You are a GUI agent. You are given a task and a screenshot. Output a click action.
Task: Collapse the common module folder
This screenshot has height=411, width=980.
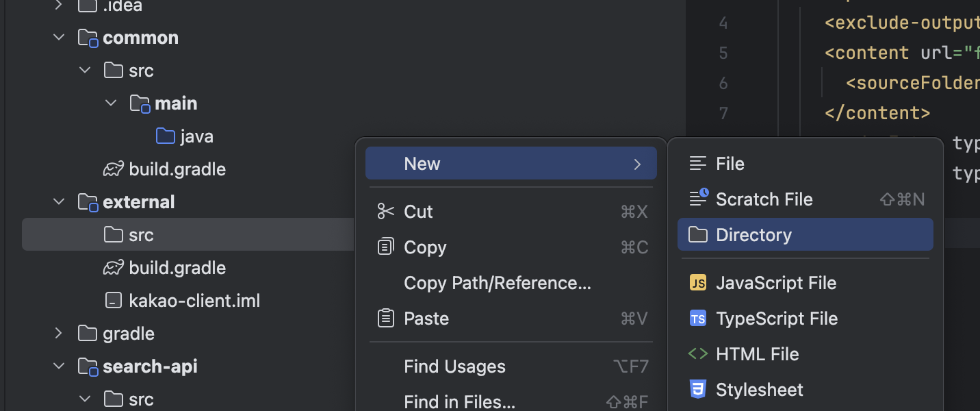tap(59, 38)
